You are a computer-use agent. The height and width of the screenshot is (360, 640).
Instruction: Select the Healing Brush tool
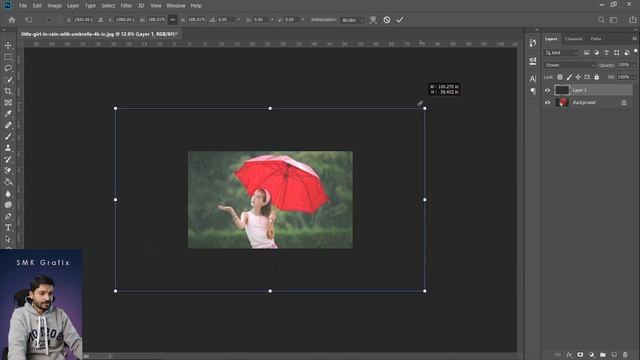click(8, 125)
